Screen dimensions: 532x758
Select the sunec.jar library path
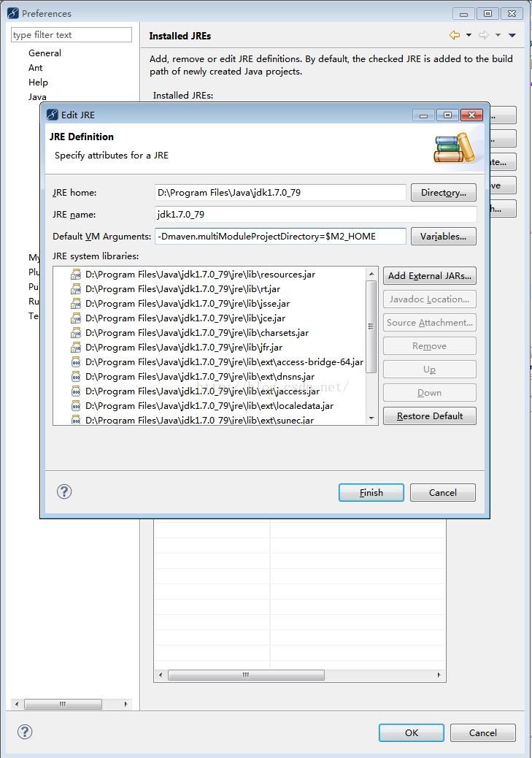[199, 420]
